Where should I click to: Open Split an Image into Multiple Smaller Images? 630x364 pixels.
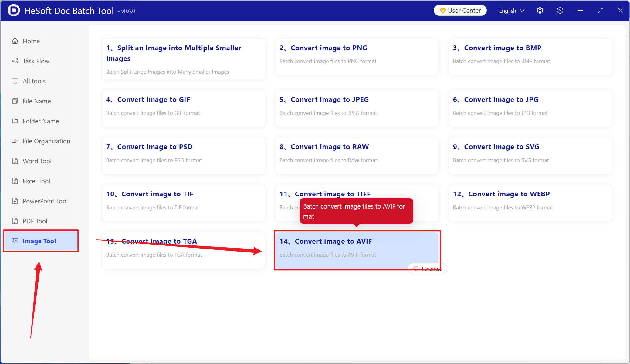coord(184,59)
